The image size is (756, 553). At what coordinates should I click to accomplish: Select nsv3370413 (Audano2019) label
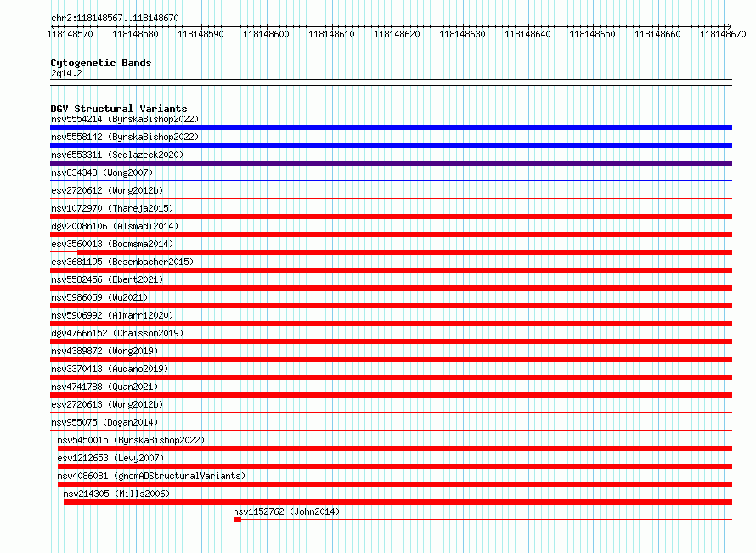[110, 369]
